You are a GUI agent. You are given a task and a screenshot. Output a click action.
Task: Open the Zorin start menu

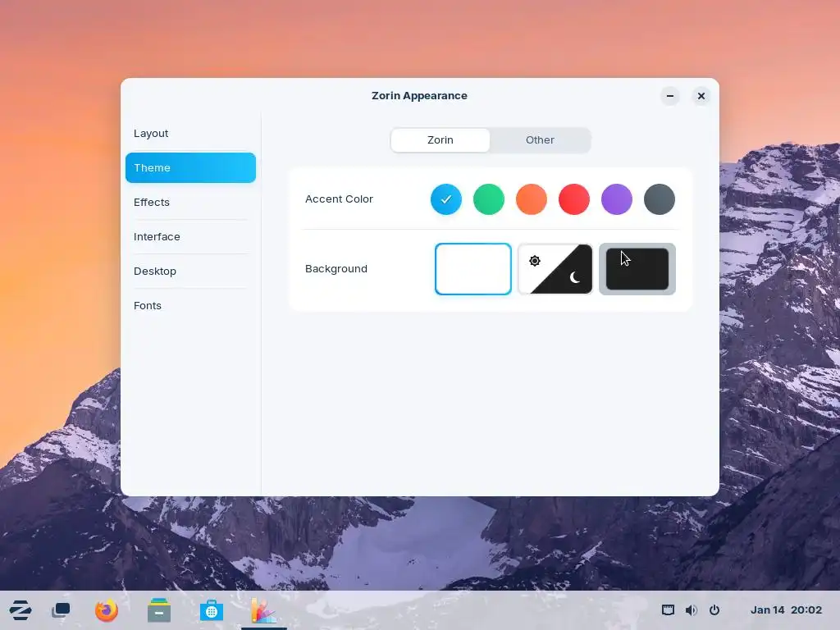click(x=21, y=610)
